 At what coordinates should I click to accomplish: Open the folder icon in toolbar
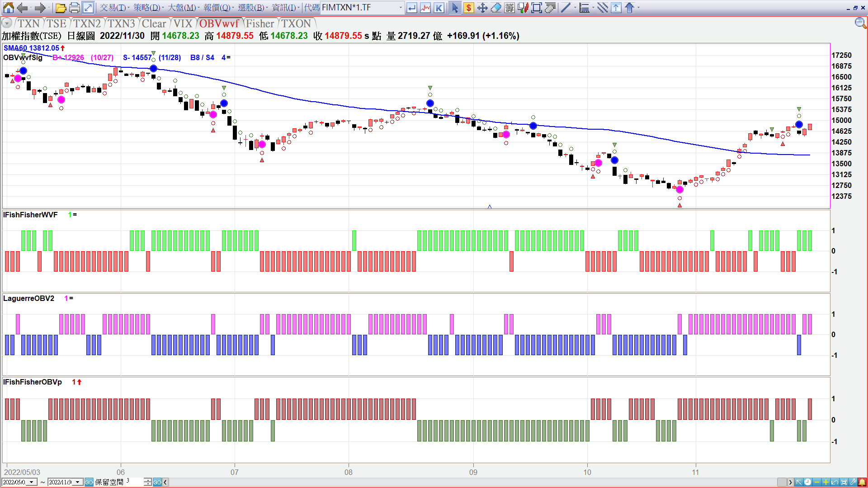[61, 8]
